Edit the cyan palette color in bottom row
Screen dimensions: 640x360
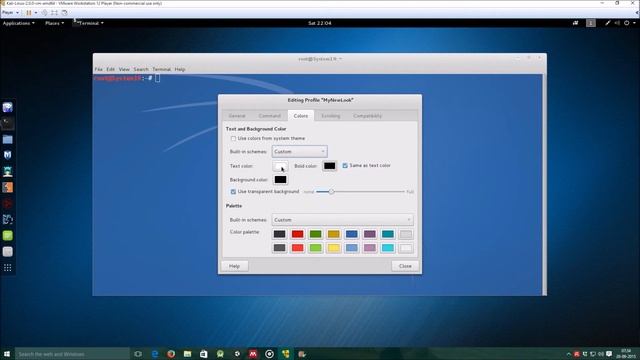[388, 248]
